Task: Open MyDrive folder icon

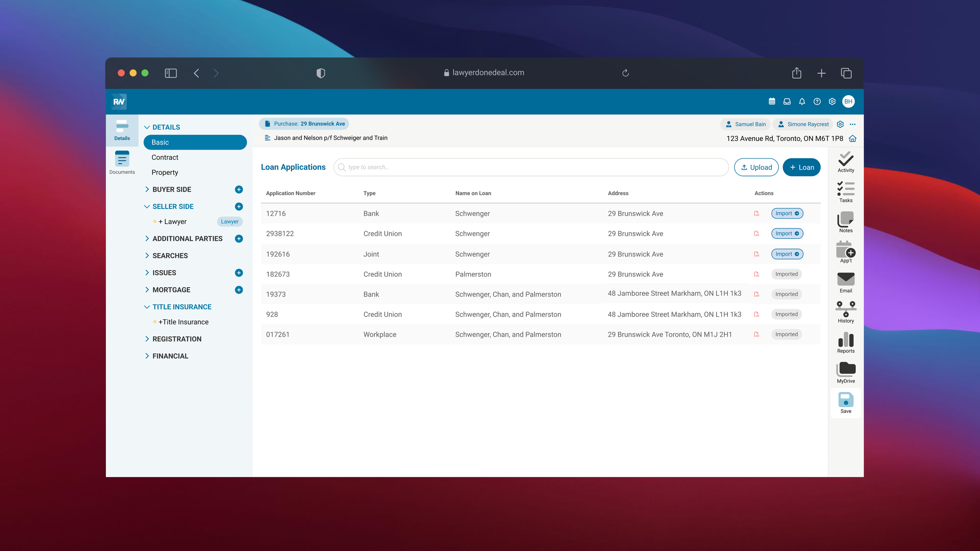Action: (x=846, y=372)
